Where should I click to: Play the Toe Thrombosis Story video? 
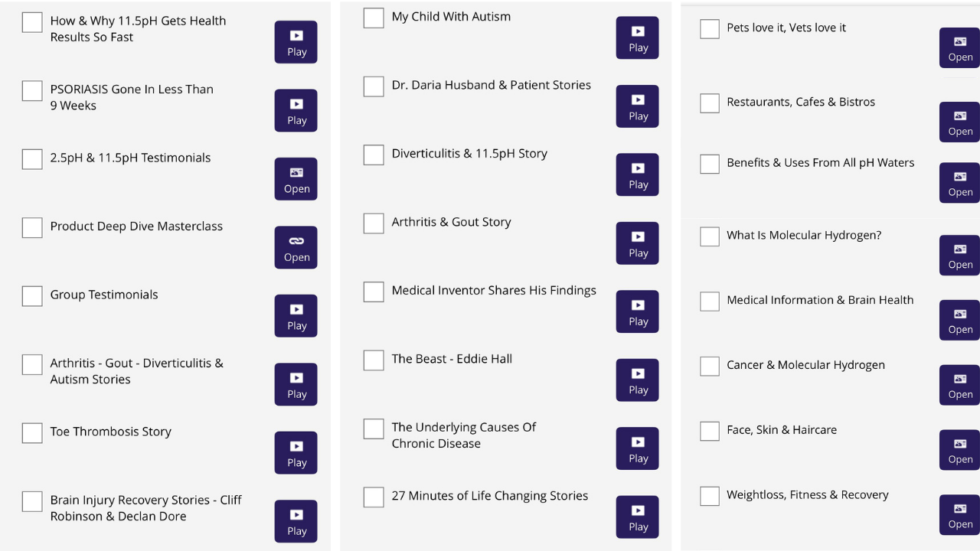[x=296, y=453]
